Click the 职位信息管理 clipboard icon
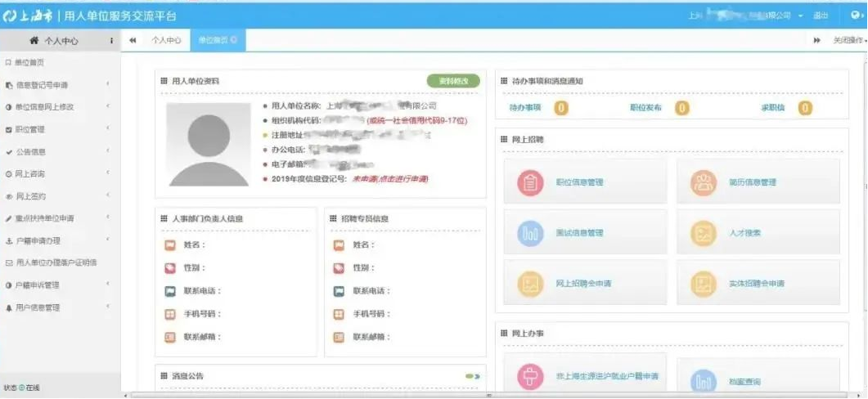This screenshot has height=399, width=868. pyautogui.click(x=530, y=182)
